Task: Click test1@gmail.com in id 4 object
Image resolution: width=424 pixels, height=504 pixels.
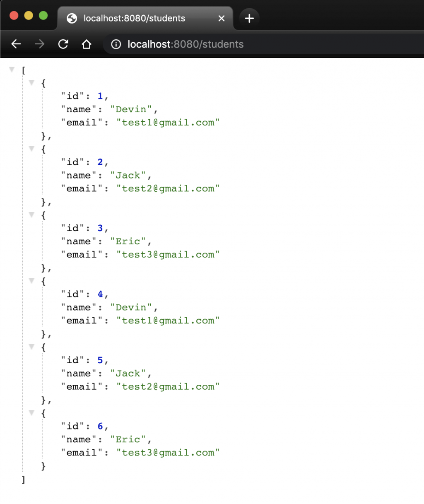Action: coord(168,321)
